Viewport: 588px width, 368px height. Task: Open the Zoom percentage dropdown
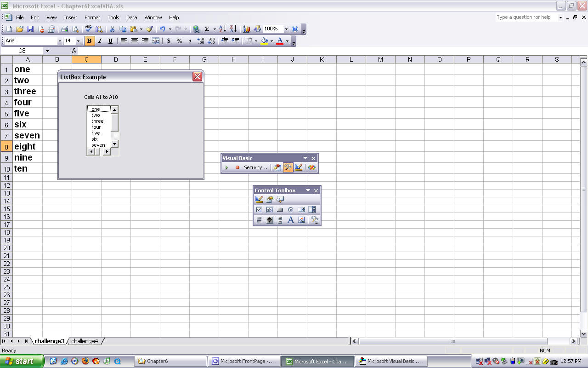(x=286, y=29)
